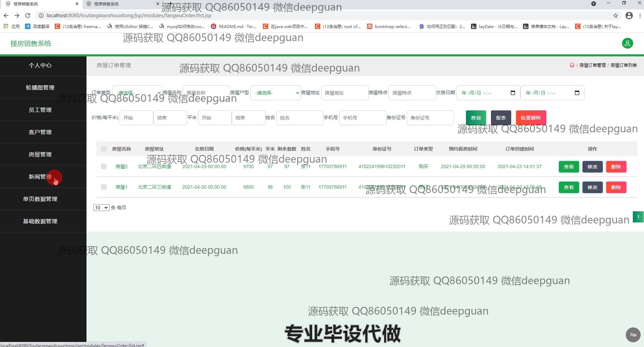
Task: Click the green 查询 button
Action: (x=476, y=118)
